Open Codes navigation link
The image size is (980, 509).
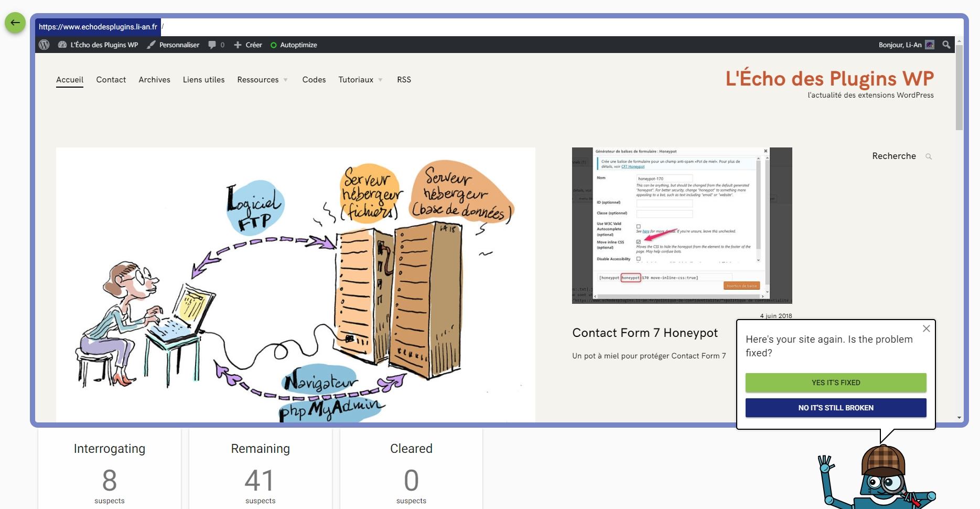click(x=314, y=80)
